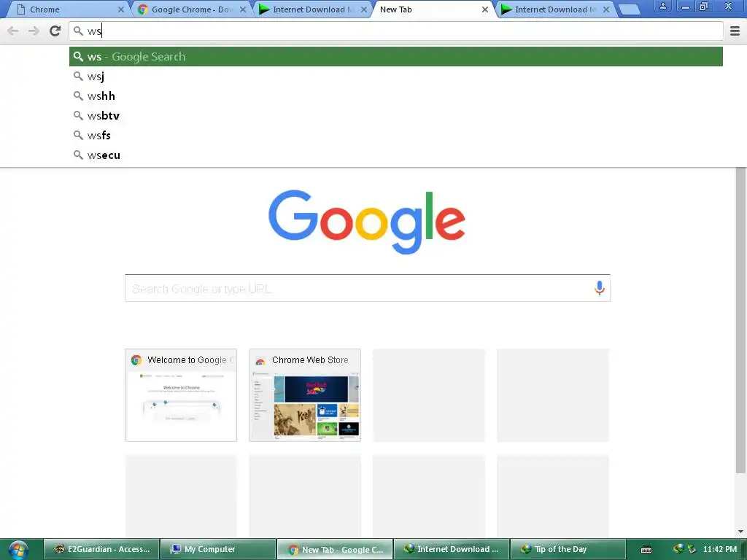Close the Chrome tab
The image size is (747, 560).
point(121,9)
